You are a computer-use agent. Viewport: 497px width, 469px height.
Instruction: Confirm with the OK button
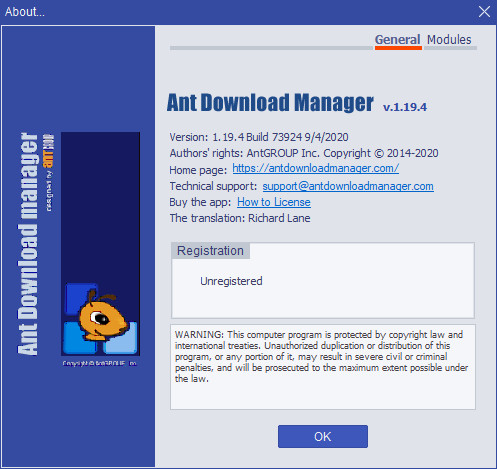323,436
